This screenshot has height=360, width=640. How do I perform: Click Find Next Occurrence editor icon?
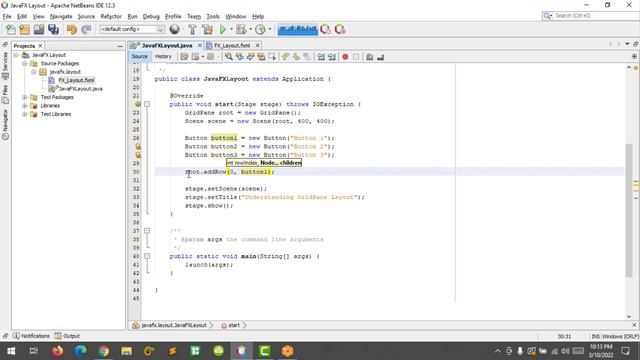250,57
